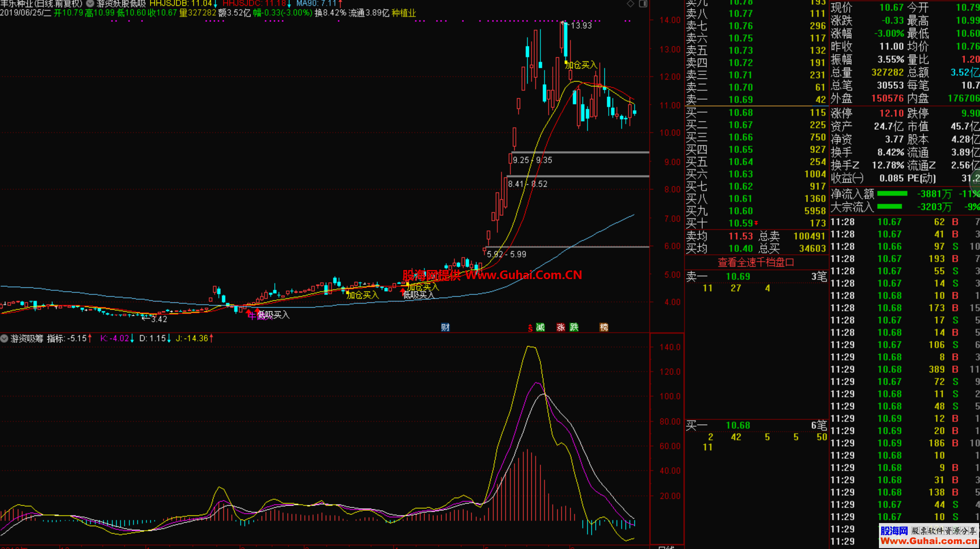Click the 卖一 queue header showing 3笔
Image resolution: width=980 pixels, height=549 pixels.
click(x=756, y=276)
